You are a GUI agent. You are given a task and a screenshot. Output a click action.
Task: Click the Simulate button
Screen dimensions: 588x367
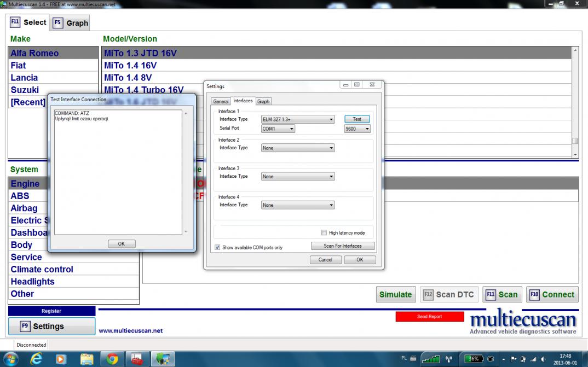[x=396, y=294]
